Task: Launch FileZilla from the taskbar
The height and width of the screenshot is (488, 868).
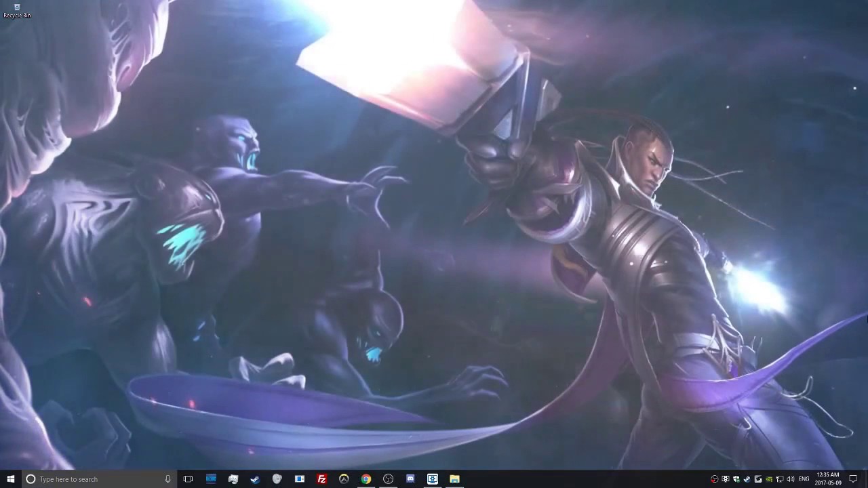Action: pyautogui.click(x=321, y=479)
